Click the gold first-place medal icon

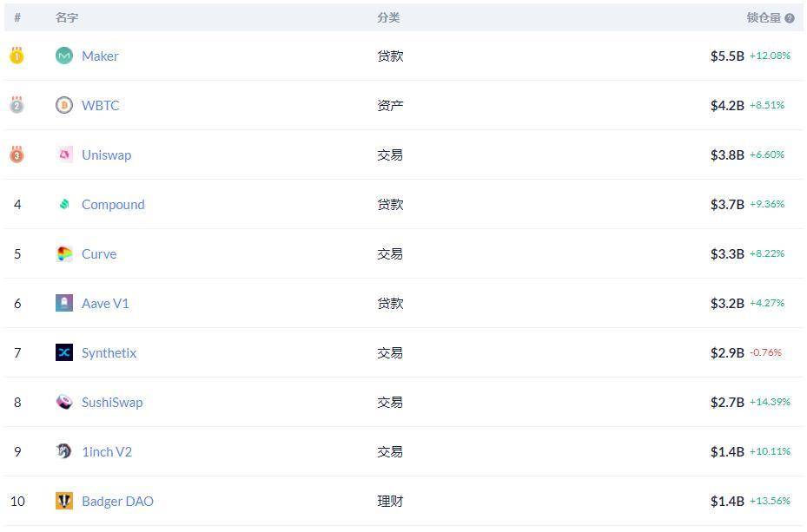[x=17, y=56]
